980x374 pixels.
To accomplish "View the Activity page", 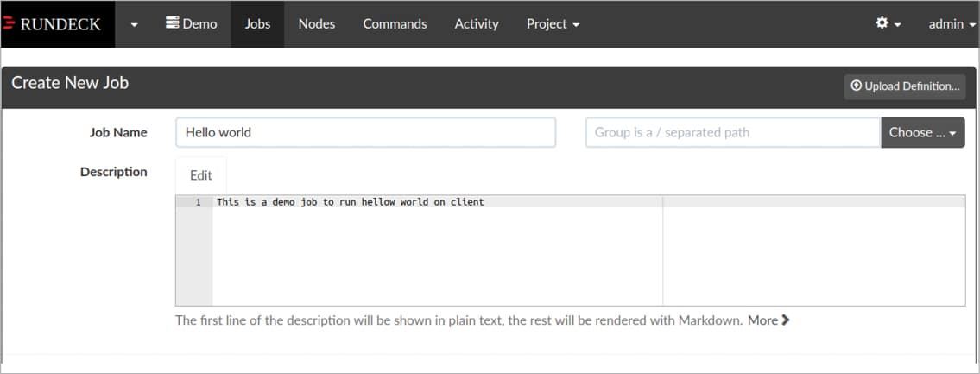I will [477, 24].
